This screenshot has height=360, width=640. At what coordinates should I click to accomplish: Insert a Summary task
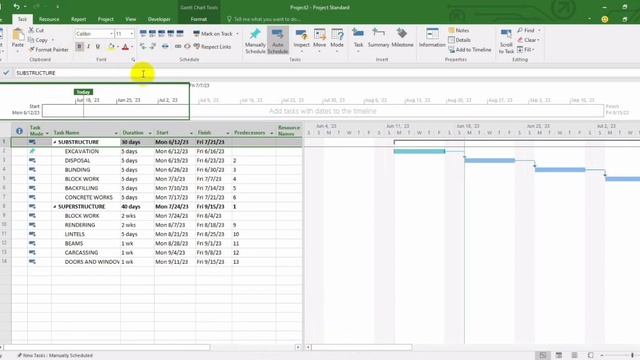point(378,38)
